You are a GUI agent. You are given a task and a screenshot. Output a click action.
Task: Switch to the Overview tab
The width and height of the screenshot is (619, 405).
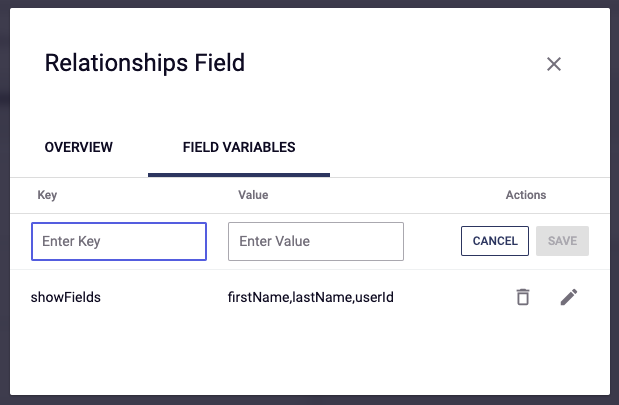pos(79,148)
